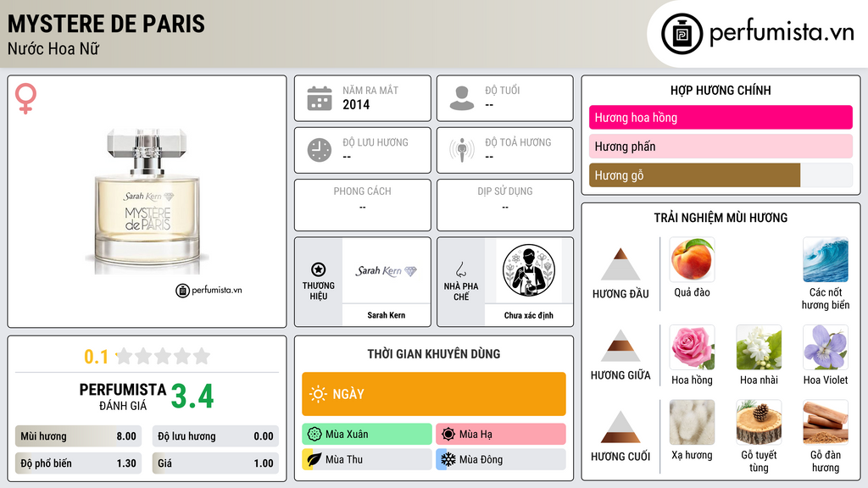This screenshot has width=868, height=488.
Task: Click the Sarah Kern brand name caption
Action: pos(387,315)
